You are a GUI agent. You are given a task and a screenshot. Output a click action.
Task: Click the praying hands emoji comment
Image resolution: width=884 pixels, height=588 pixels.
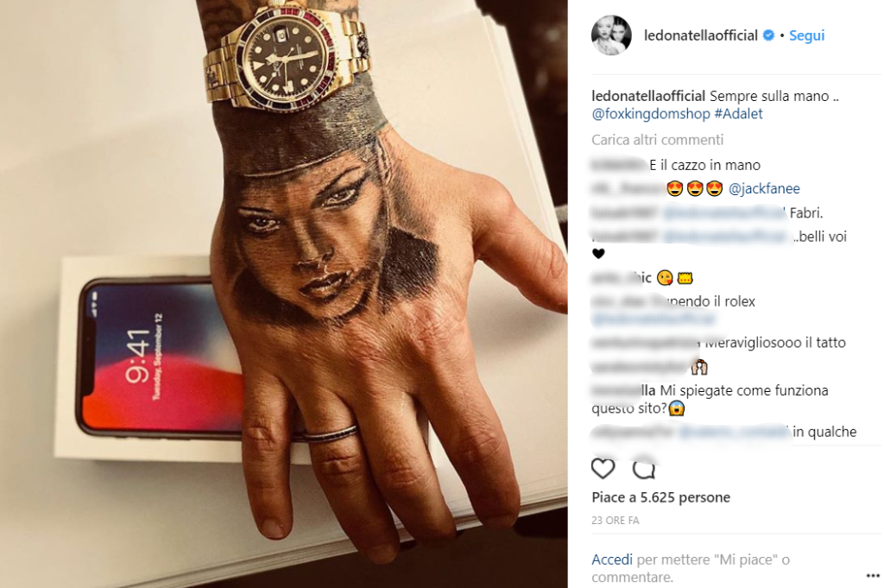click(x=699, y=368)
